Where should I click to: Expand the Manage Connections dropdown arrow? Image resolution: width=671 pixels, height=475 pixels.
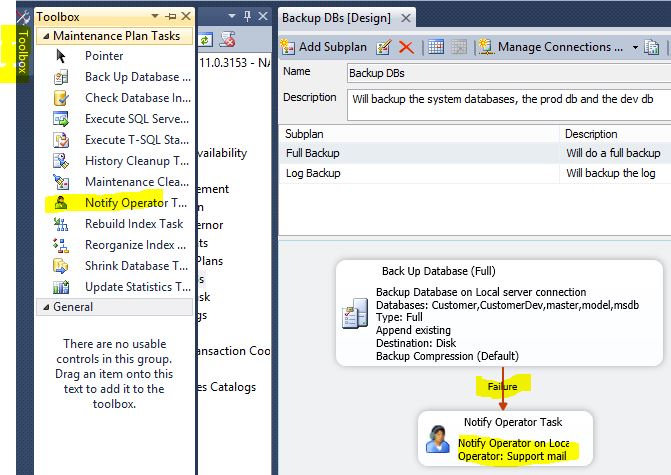click(x=635, y=47)
